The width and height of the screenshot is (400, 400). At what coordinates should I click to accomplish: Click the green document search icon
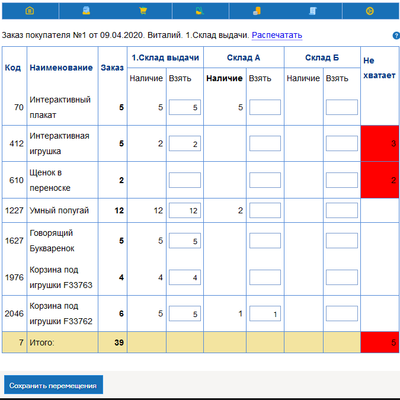click(x=200, y=11)
